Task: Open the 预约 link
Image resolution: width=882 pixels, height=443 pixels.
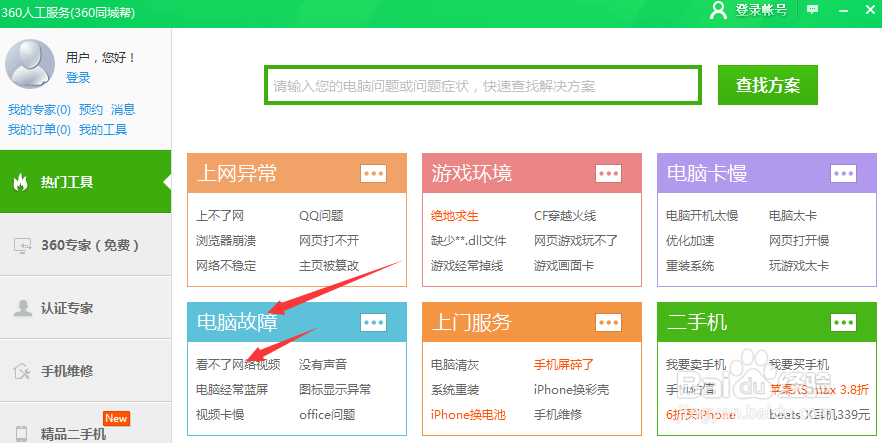Action: [91, 109]
